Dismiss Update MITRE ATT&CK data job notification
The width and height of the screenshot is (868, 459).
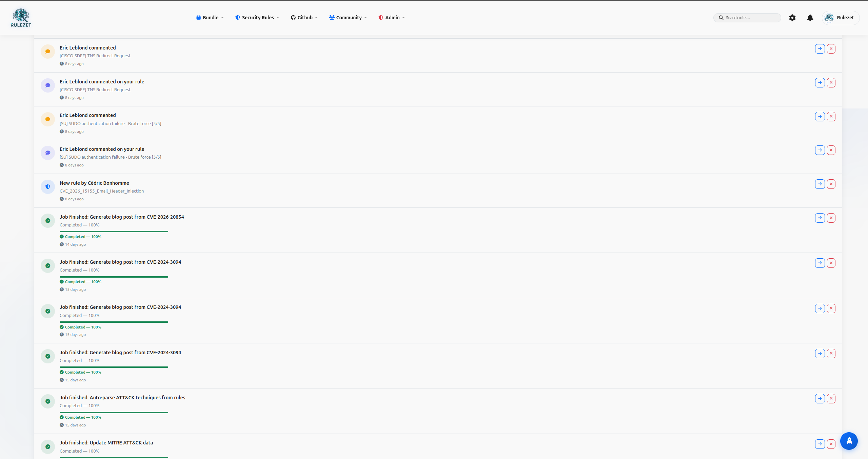coord(831,444)
